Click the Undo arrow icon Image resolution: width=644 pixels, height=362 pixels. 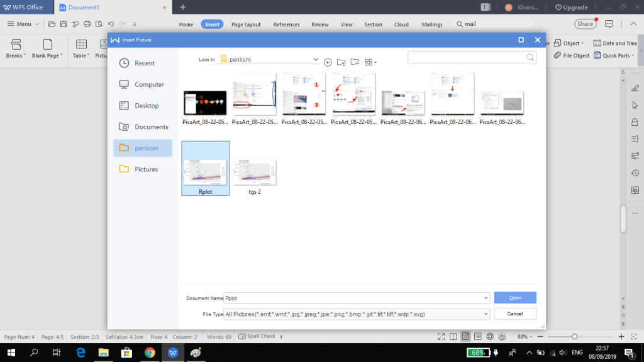click(x=111, y=24)
